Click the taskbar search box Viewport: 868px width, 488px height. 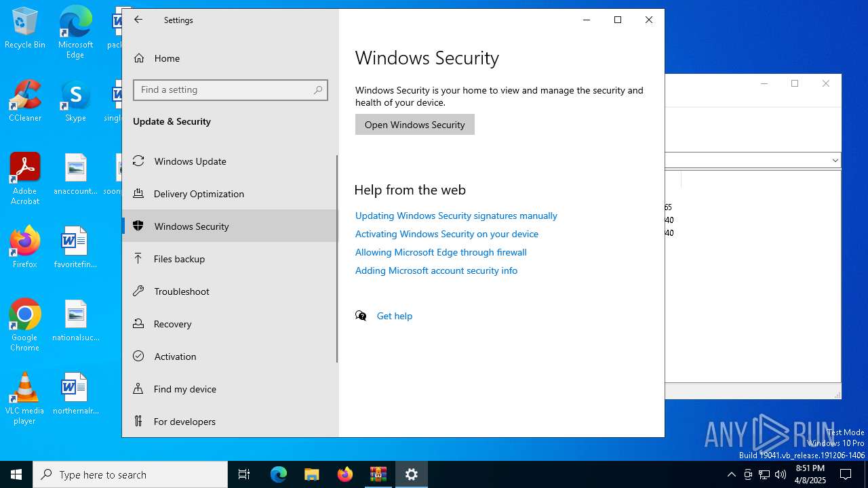(x=130, y=474)
